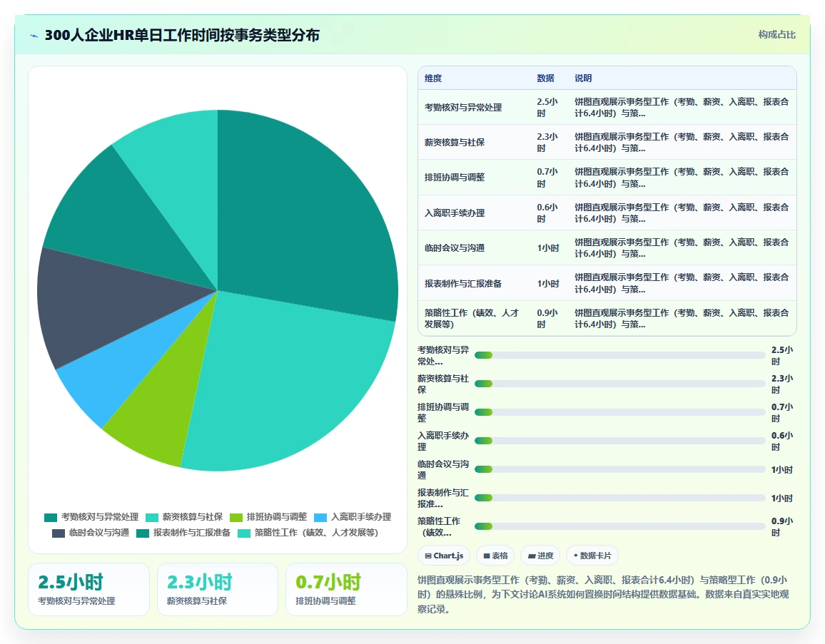The height and width of the screenshot is (644, 825).
Task: Click the 考勤核对与异常 progress bar
Action: [x=619, y=355]
